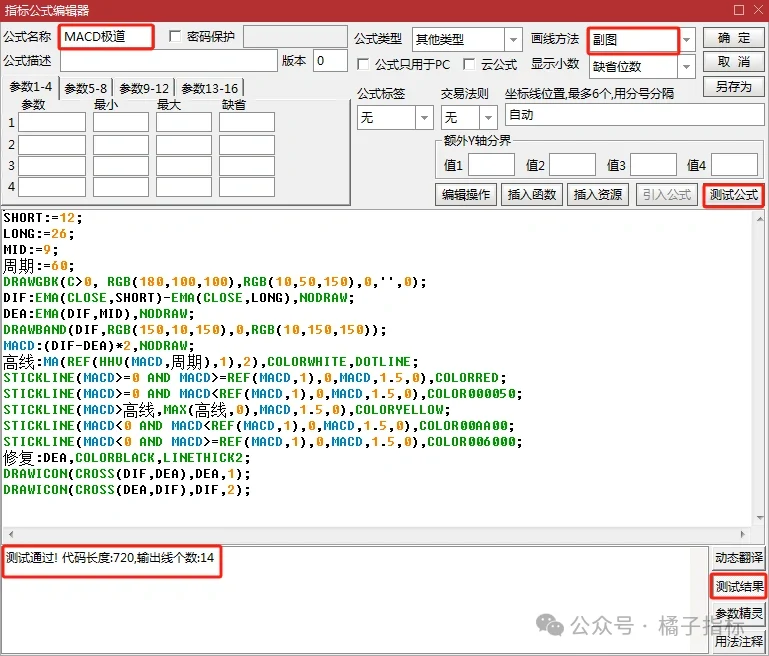Click the 用法注释 button
The width and height of the screenshot is (769, 656).
tap(738, 641)
